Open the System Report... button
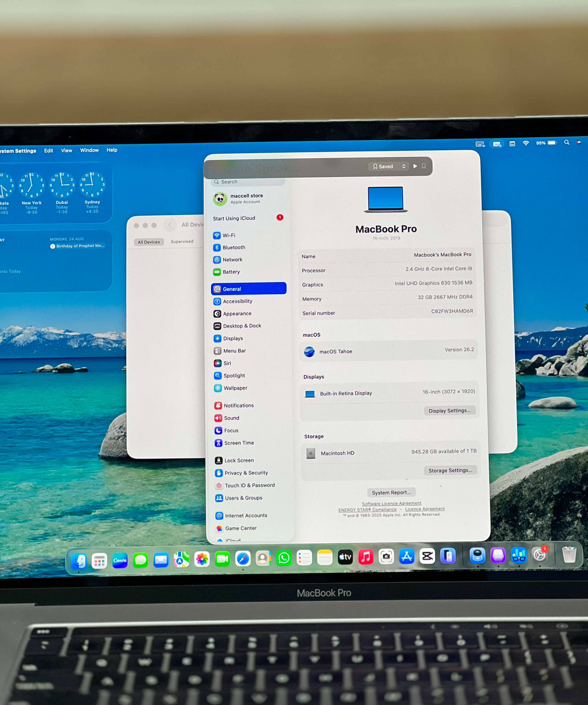This screenshot has width=588, height=705. tap(391, 492)
